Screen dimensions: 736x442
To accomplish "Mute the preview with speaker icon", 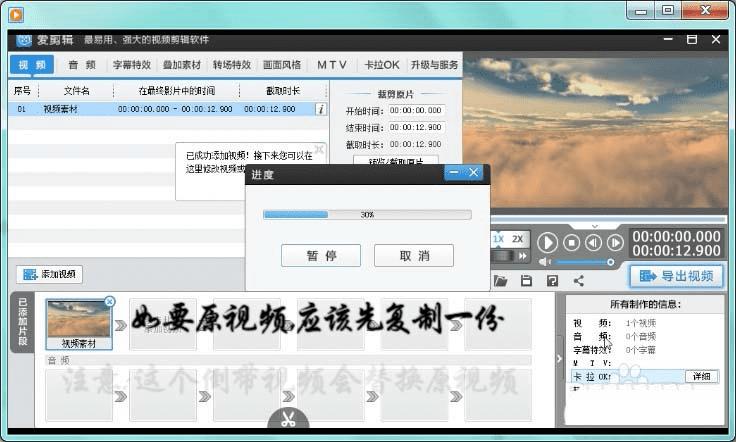I will coord(544,262).
